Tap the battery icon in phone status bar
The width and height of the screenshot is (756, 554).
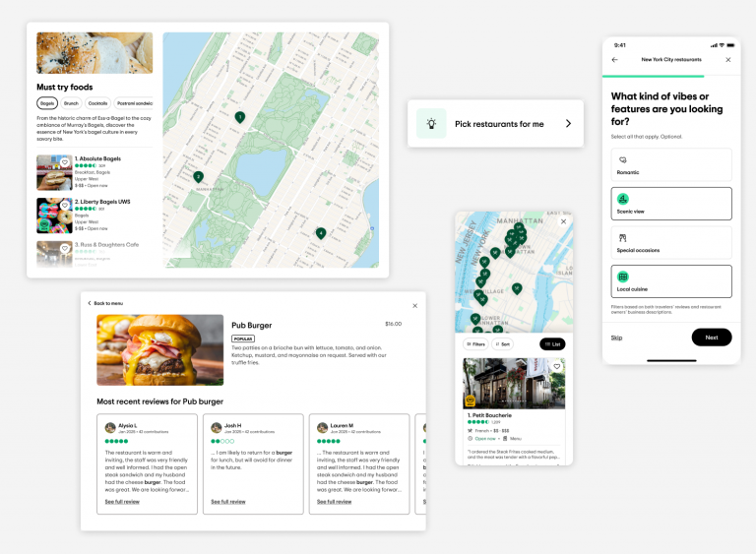point(730,45)
